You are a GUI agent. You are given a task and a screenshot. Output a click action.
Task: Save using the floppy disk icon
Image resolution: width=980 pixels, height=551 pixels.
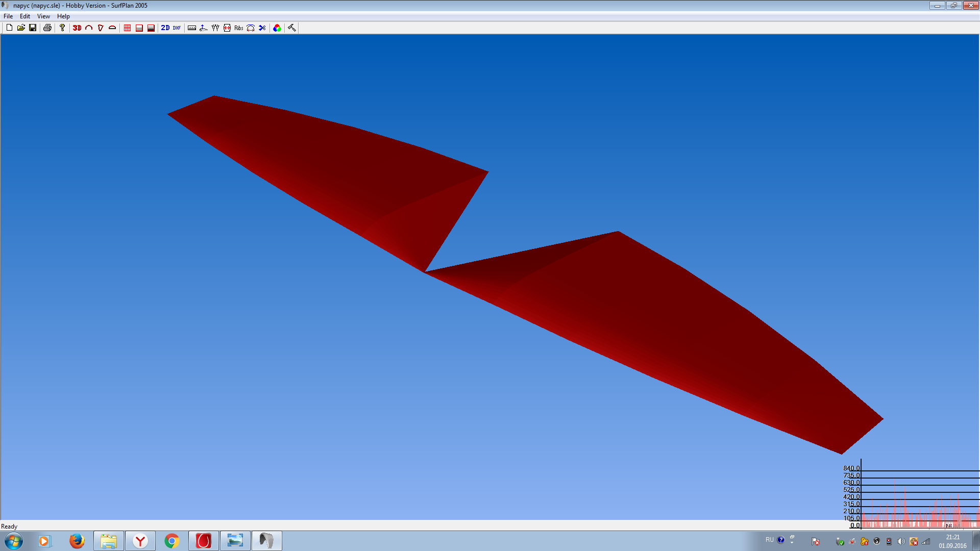coord(33,28)
